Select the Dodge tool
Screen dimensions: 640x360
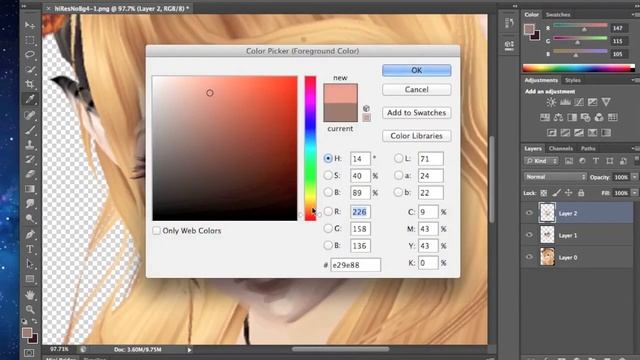(30, 218)
